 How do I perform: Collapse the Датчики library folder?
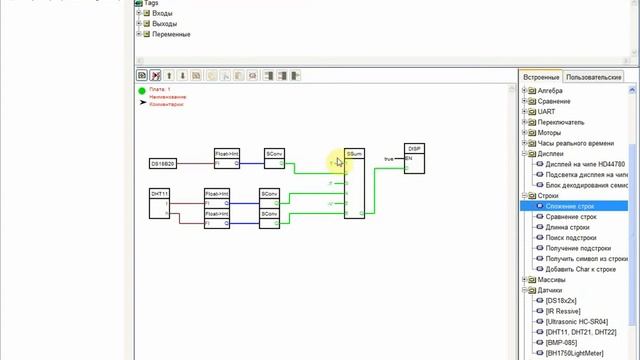524,290
